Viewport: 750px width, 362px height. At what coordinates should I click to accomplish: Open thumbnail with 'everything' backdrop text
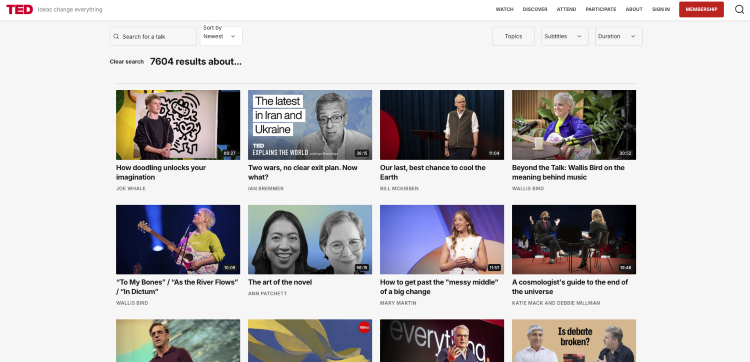tap(442, 340)
